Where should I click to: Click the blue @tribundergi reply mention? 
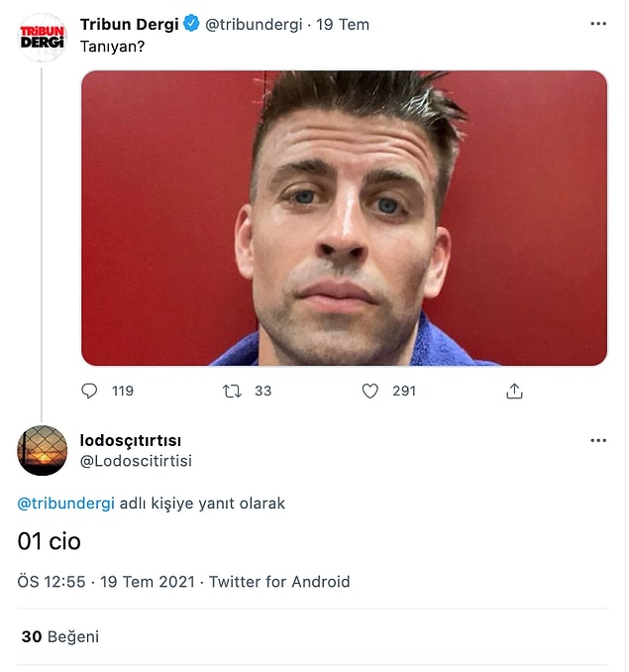pos(66,504)
